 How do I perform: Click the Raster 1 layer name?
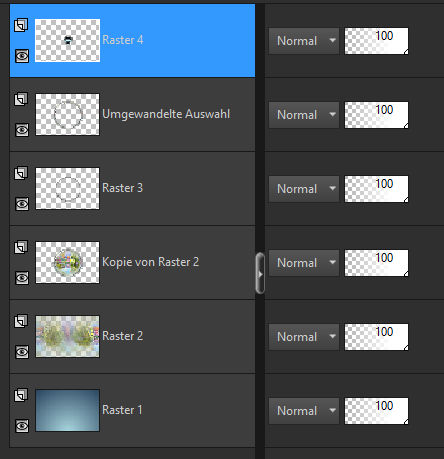point(122,410)
